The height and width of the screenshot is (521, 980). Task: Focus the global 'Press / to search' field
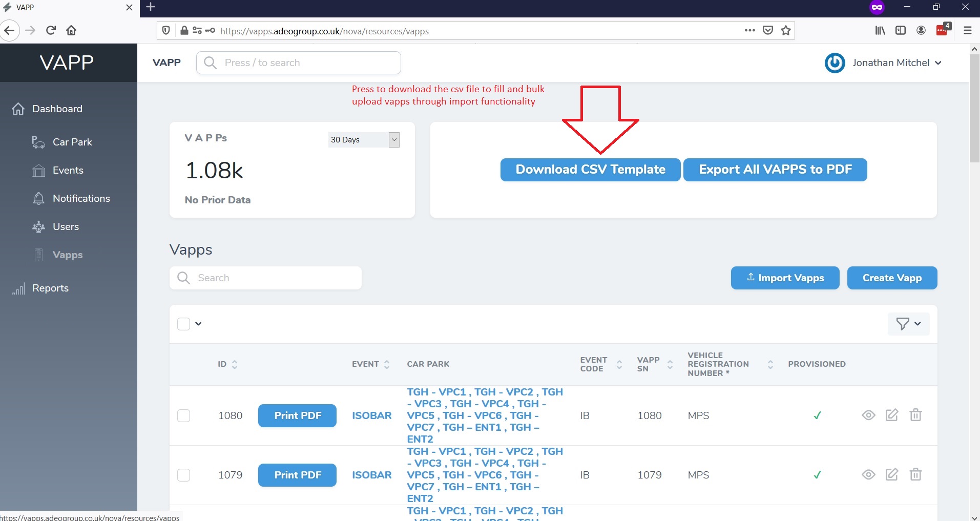click(299, 63)
